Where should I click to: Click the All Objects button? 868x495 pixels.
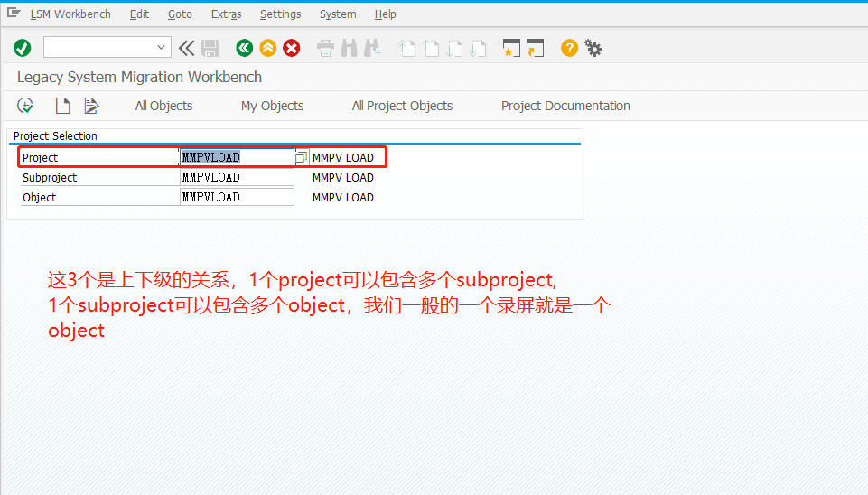(x=163, y=106)
